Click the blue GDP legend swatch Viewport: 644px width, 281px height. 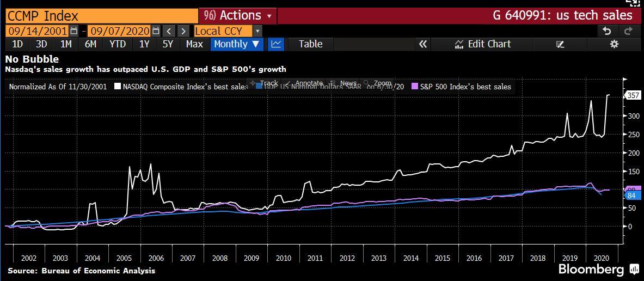click(x=259, y=87)
